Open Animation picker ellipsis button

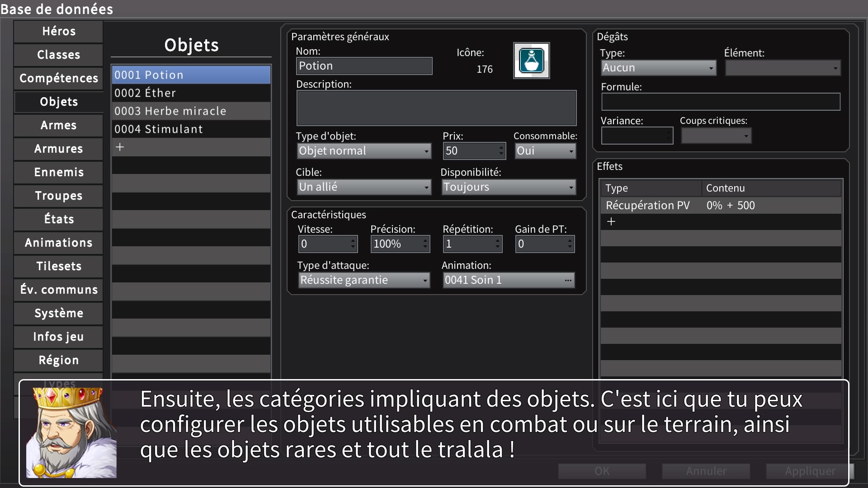pos(568,280)
